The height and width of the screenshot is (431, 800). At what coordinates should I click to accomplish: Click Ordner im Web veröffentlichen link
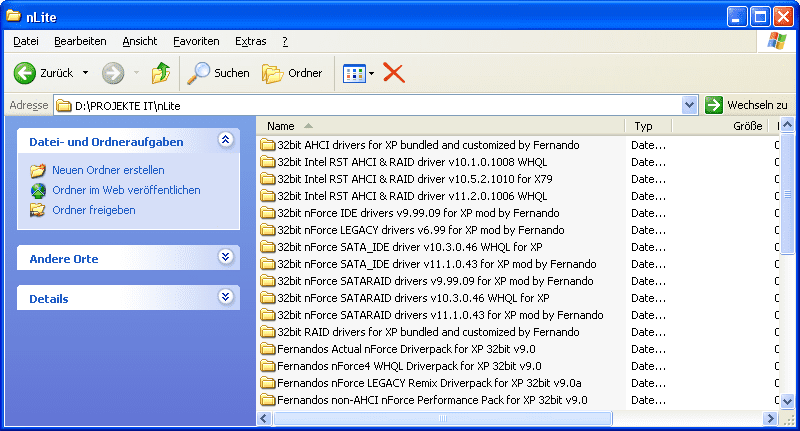click(x=126, y=190)
